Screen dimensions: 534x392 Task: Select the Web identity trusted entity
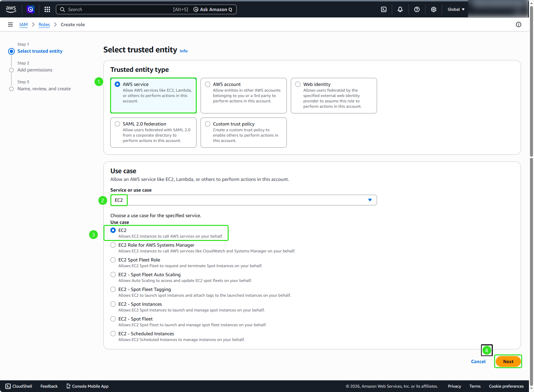click(x=334, y=96)
